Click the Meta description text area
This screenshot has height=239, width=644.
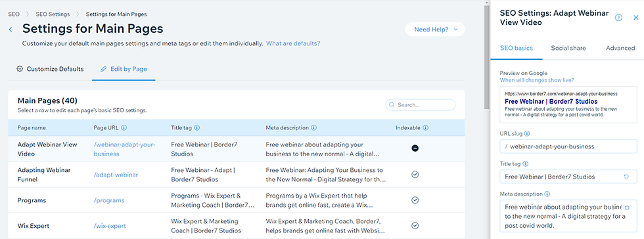pos(568,216)
